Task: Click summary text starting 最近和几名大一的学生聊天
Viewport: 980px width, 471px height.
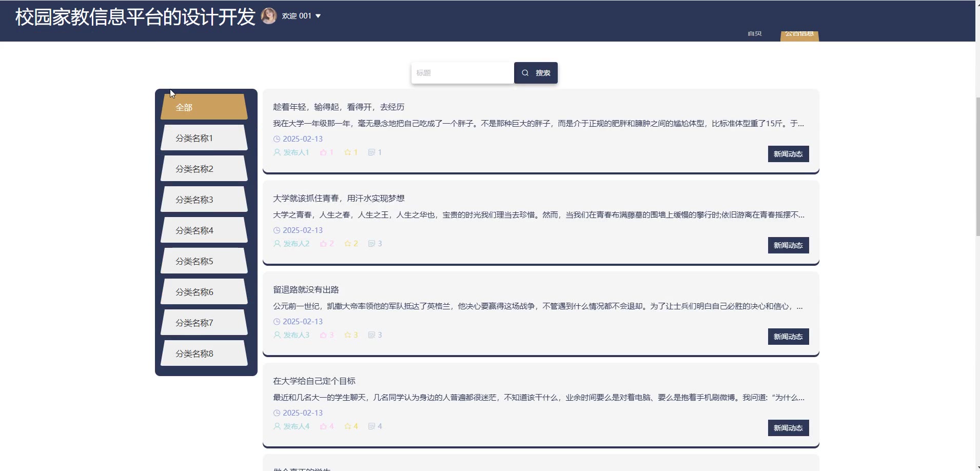Action: [x=539, y=397]
